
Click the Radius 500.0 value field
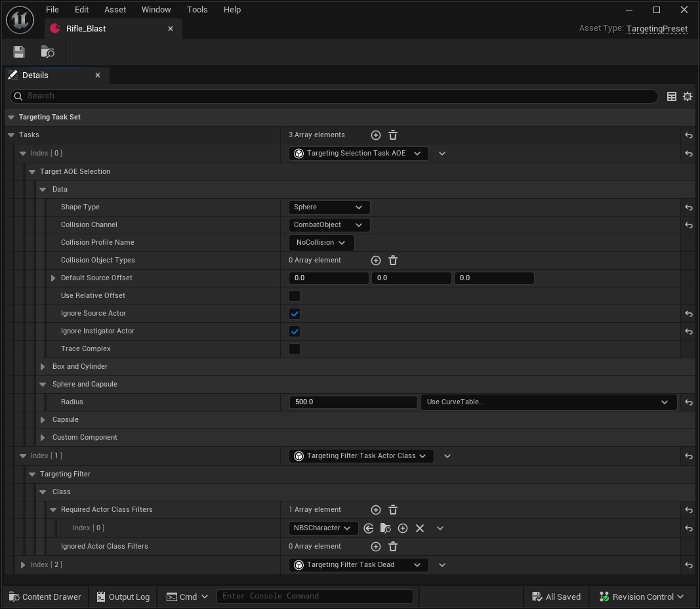(353, 402)
